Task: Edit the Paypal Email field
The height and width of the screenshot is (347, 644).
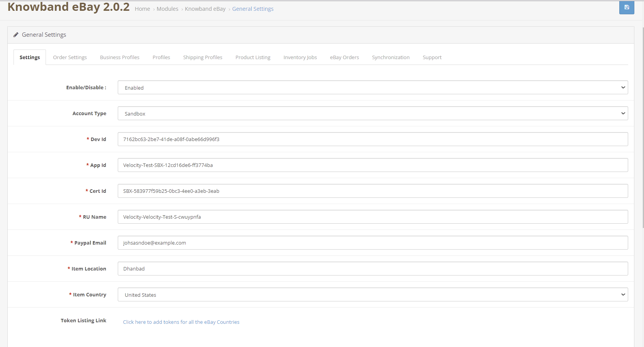Action: (373, 243)
